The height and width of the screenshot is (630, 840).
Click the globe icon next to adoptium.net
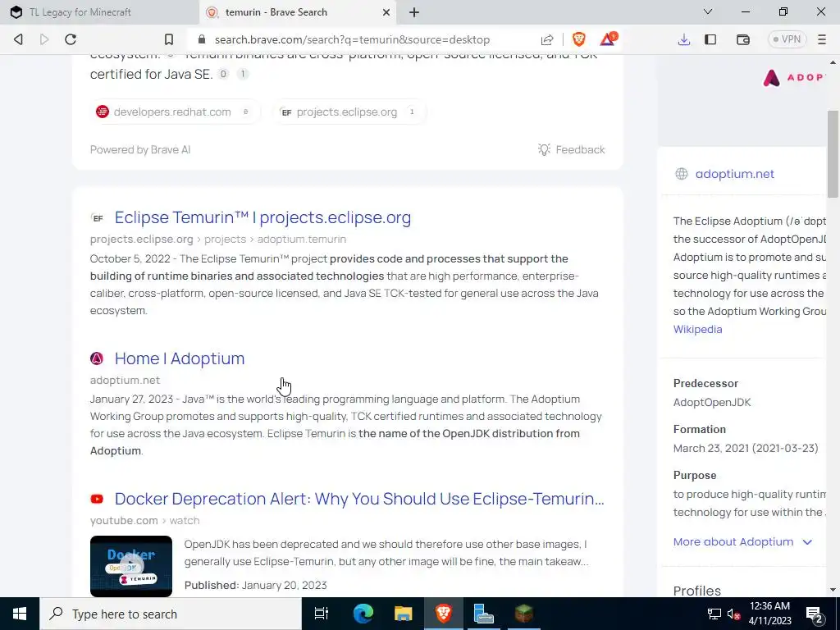click(682, 174)
